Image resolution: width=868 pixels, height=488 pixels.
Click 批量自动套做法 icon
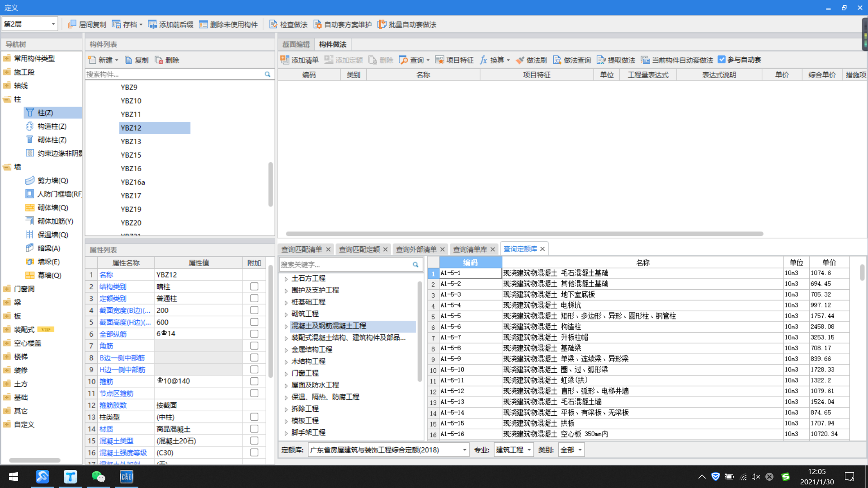(x=382, y=24)
